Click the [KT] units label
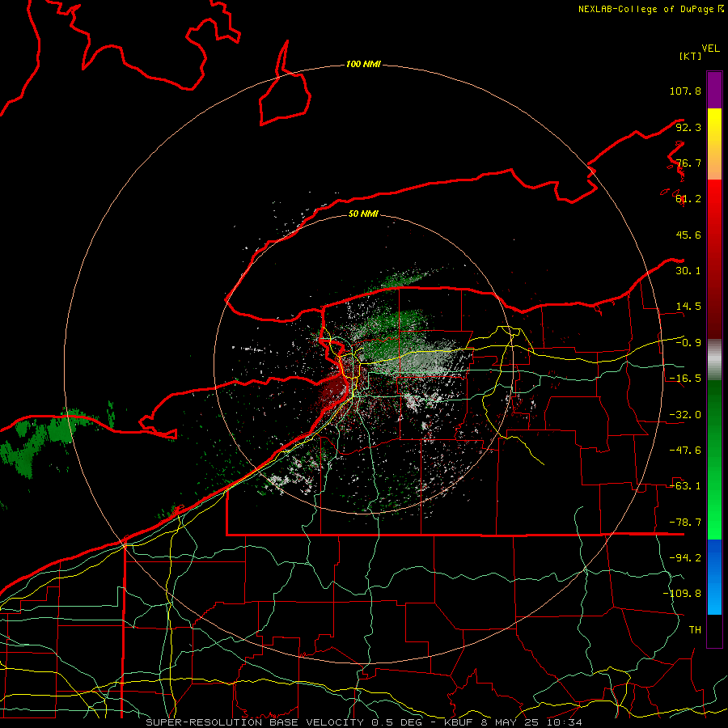The height and width of the screenshot is (728, 728). pyautogui.click(x=691, y=56)
